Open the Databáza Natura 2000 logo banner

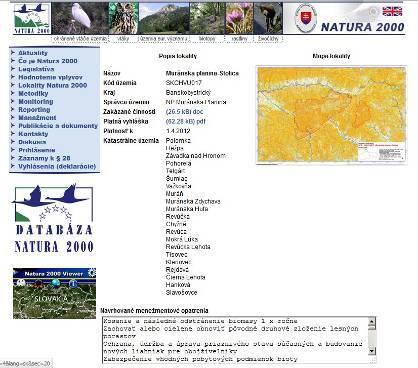pos(53,219)
